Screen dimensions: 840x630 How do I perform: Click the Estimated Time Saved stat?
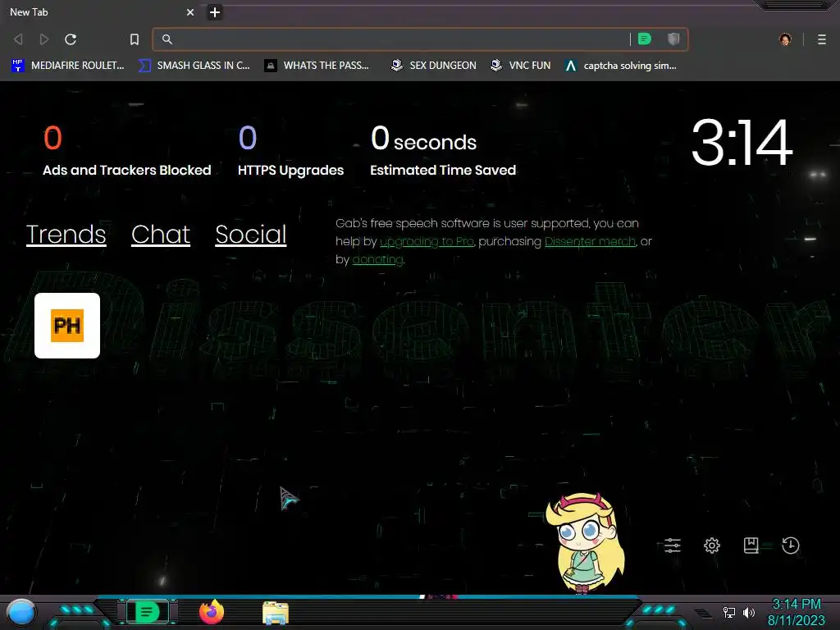point(443,151)
